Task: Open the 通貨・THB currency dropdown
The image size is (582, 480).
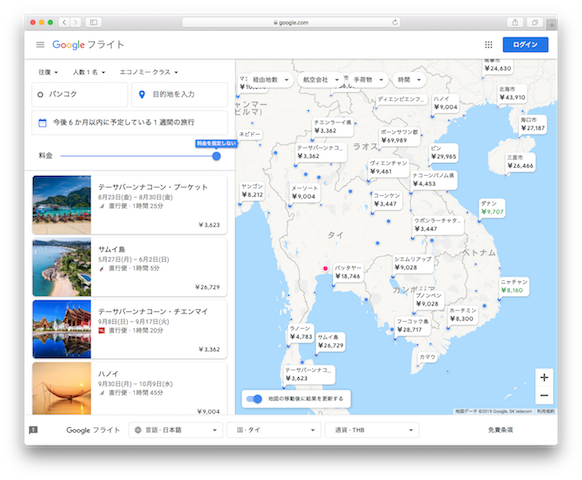Action: [372, 430]
